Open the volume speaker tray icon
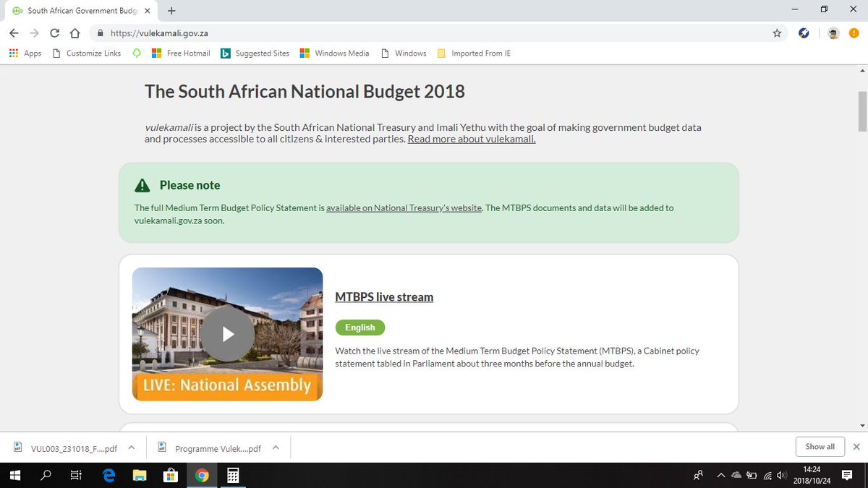868x488 pixels. [x=781, y=475]
